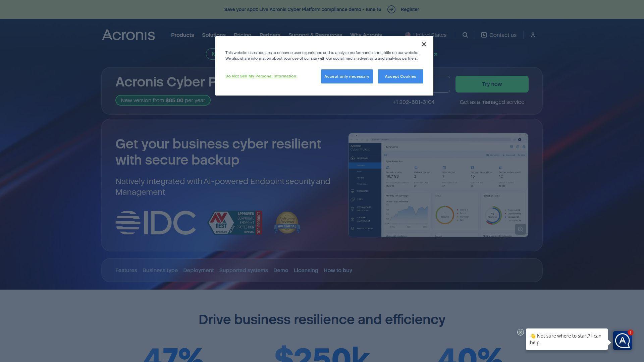Click Accept Cookies button
This screenshot has width=644, height=362.
(400, 76)
